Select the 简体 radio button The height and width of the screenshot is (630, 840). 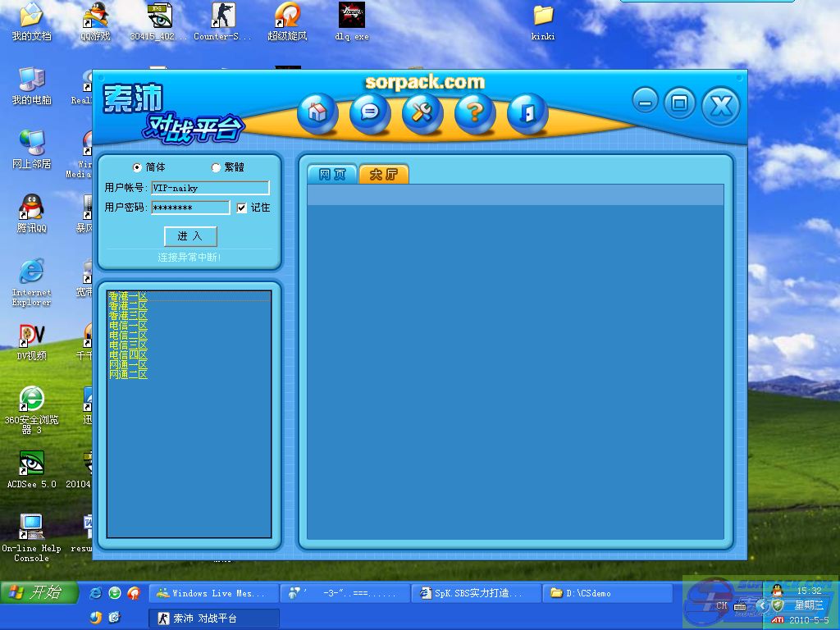coord(137,167)
